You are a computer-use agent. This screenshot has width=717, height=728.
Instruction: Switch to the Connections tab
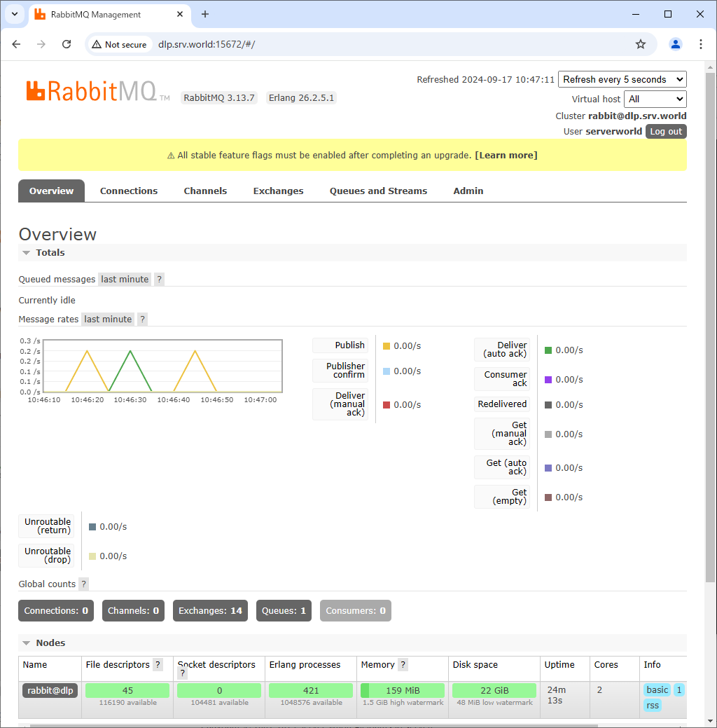point(129,191)
